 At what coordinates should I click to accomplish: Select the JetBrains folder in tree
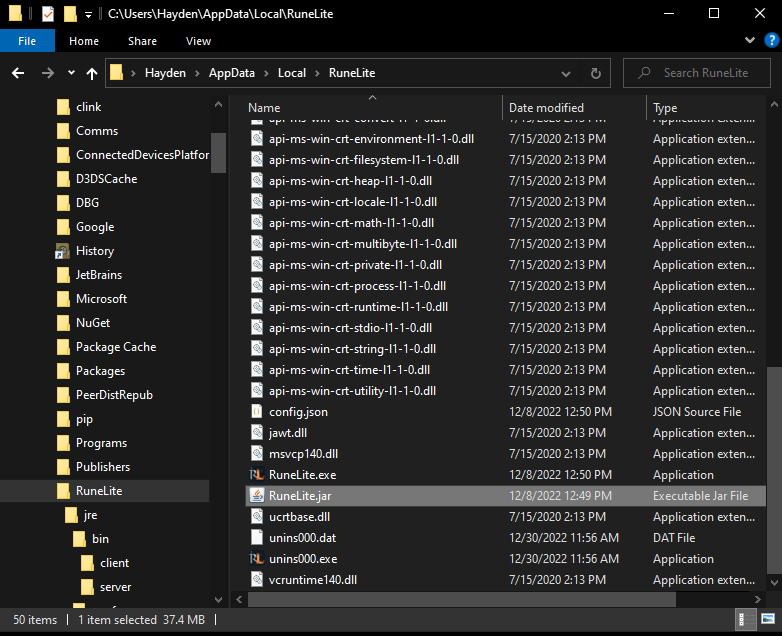[99, 275]
